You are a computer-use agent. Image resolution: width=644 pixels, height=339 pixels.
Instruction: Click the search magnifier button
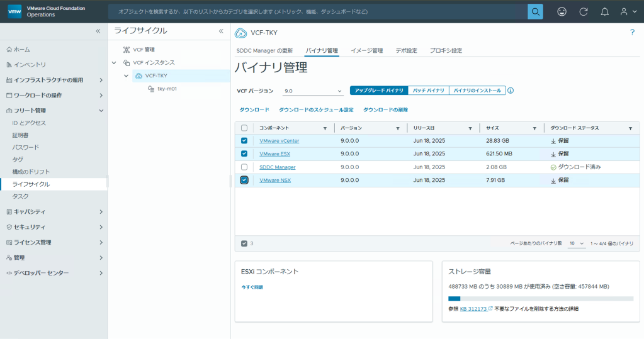click(535, 11)
